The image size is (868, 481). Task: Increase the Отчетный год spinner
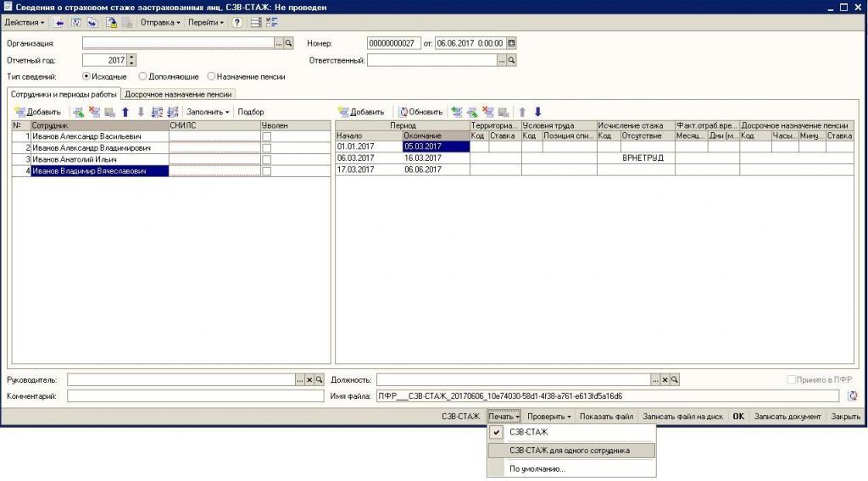131,58
